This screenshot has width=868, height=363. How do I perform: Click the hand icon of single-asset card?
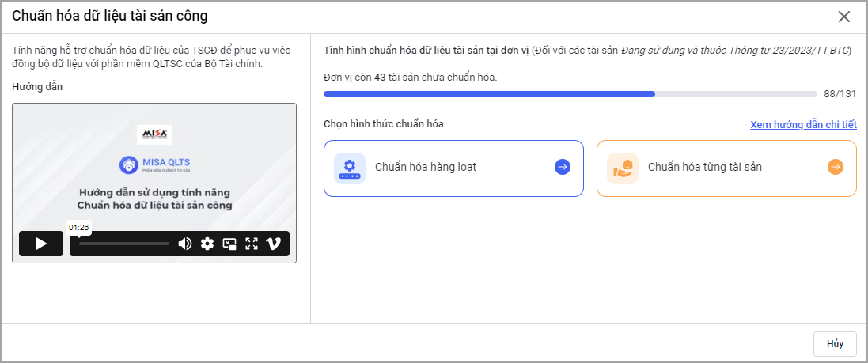pos(623,168)
